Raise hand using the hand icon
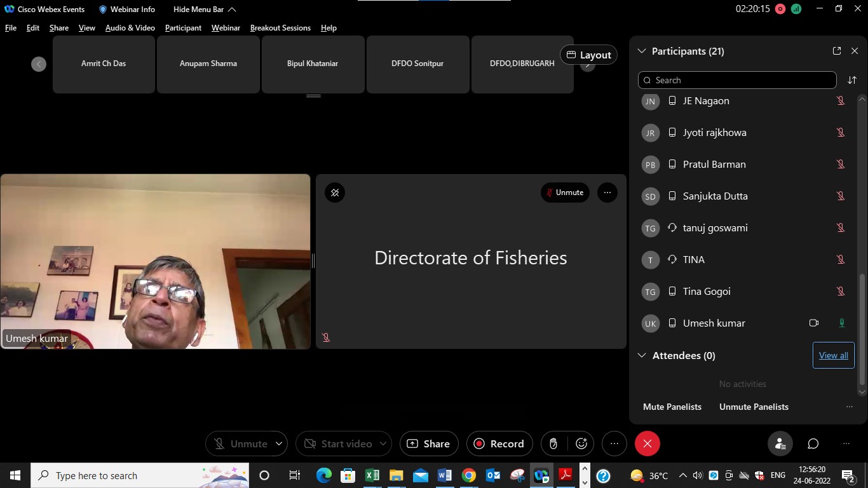 point(553,444)
